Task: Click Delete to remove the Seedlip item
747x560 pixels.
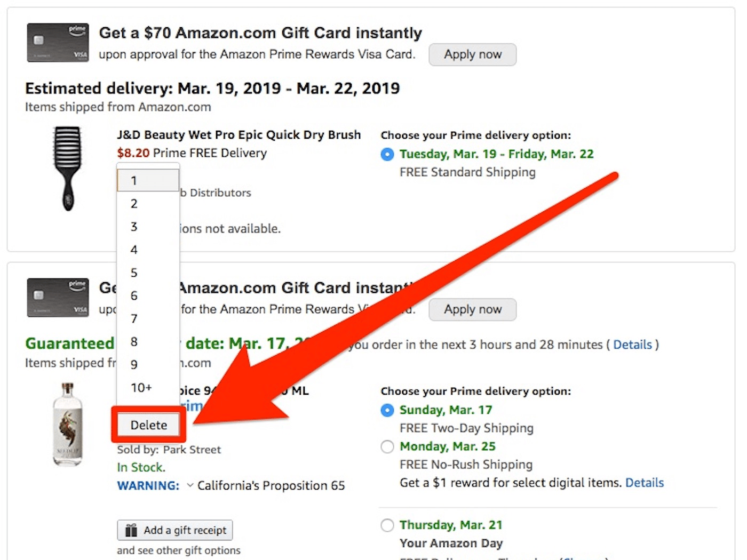Action: pyautogui.click(x=149, y=425)
